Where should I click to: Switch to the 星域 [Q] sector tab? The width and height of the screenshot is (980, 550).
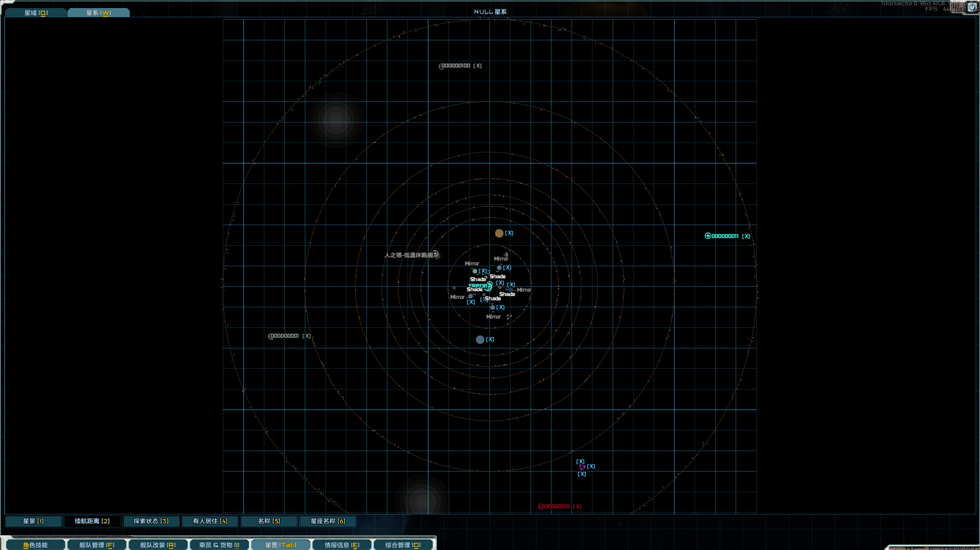(x=36, y=13)
